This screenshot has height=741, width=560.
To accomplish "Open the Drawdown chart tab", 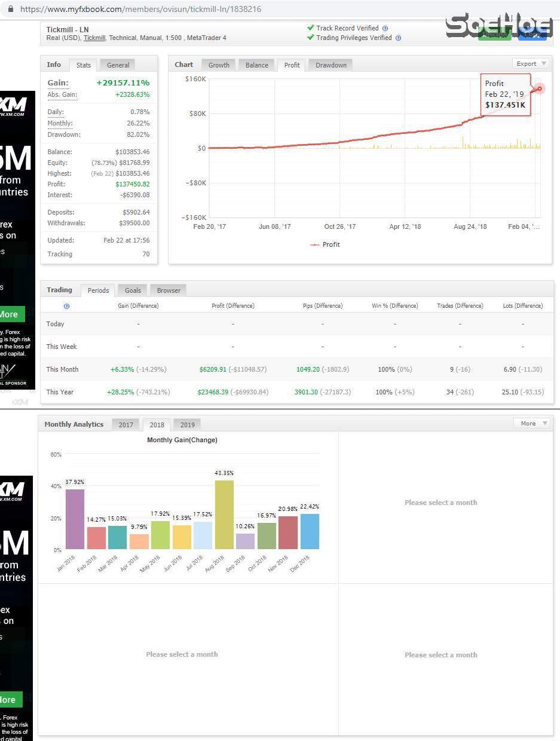I will tap(331, 65).
